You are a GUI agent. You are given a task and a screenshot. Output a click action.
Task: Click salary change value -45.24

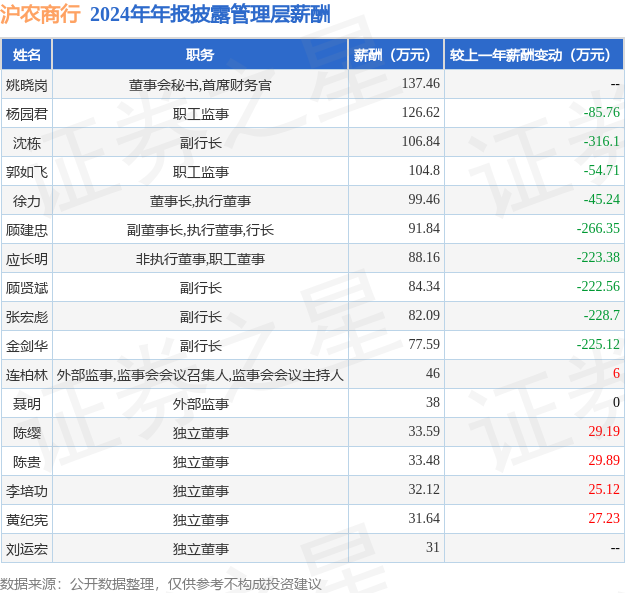pyautogui.click(x=601, y=199)
